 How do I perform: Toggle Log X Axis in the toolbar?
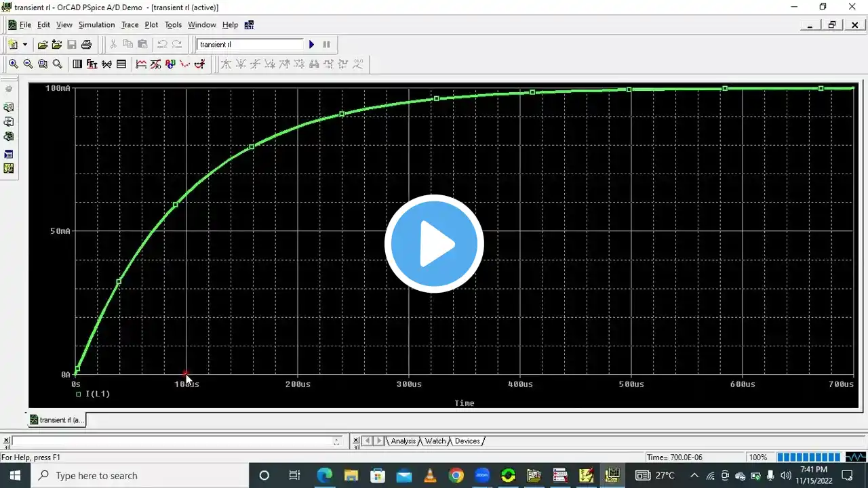[77, 64]
